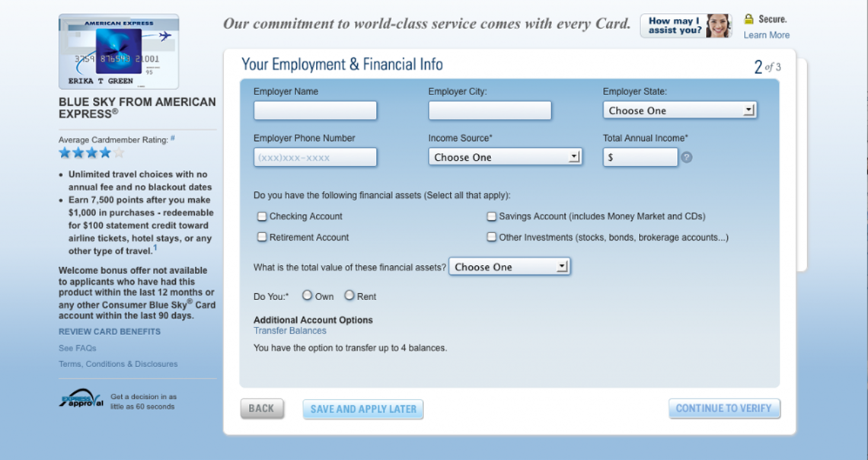Click the help question mark beside Total Annual Income

coord(687,157)
